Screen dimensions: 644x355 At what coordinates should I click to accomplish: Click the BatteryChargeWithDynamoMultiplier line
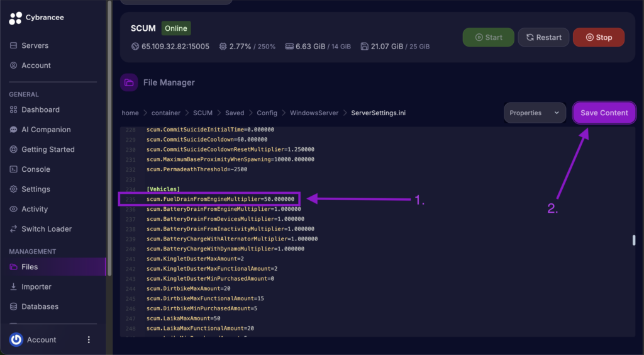click(226, 249)
